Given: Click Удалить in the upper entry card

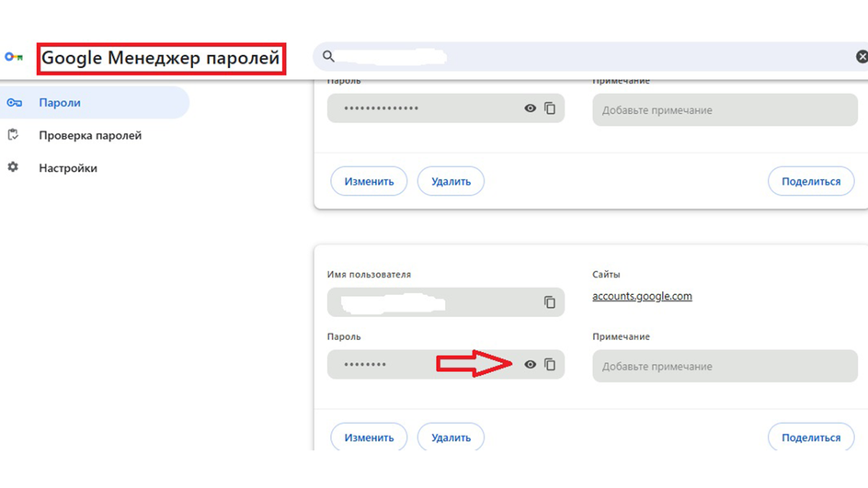Looking at the screenshot, I should (x=451, y=181).
